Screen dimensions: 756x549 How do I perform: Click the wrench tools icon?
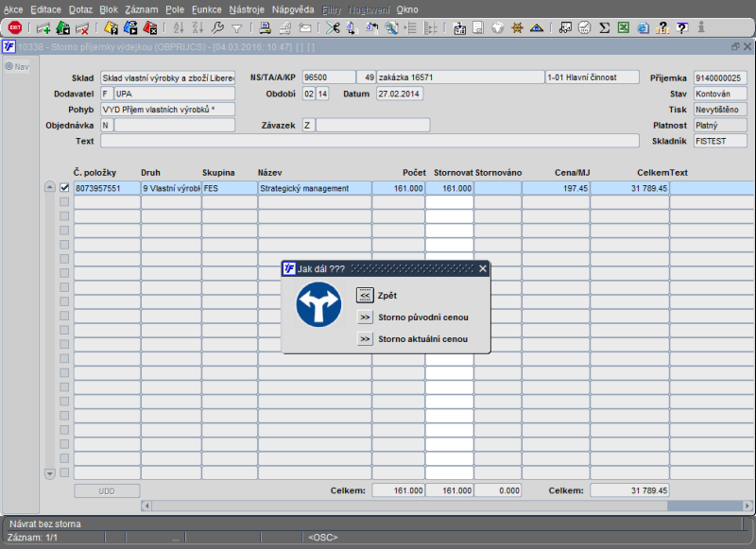tap(217, 28)
